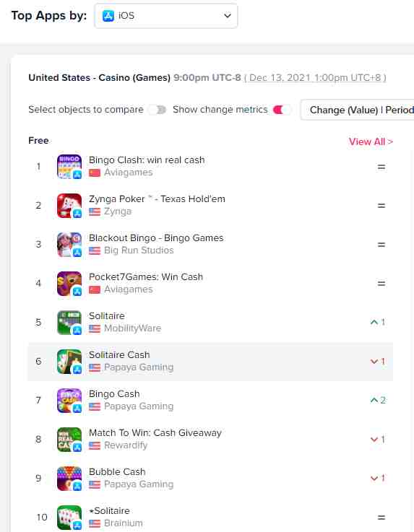Open Bingo Clash app icon
Viewport: 414px width, 532px height.
[x=69, y=167]
